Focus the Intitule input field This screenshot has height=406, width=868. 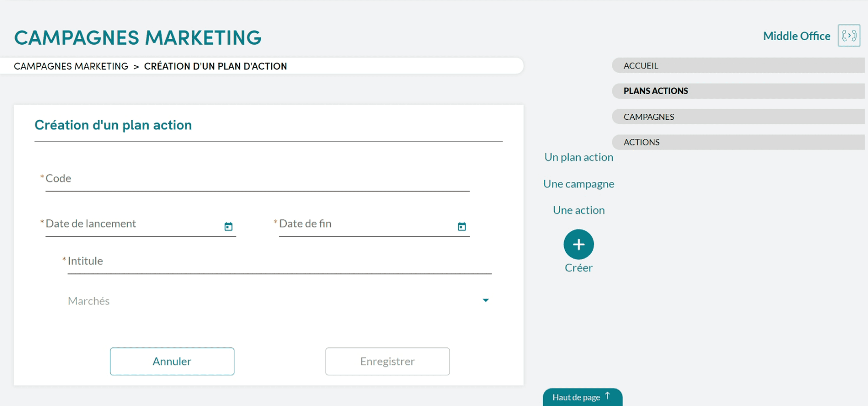tap(279, 262)
